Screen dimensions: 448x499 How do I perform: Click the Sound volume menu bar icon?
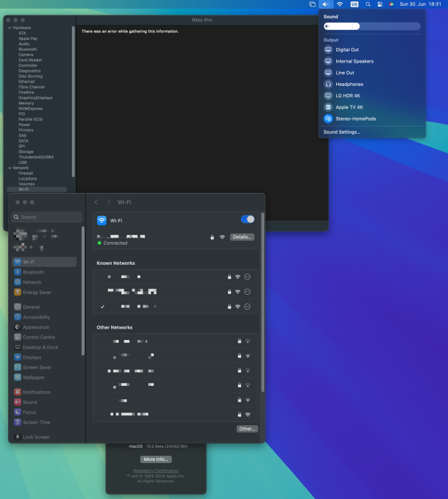pyautogui.click(x=326, y=4)
